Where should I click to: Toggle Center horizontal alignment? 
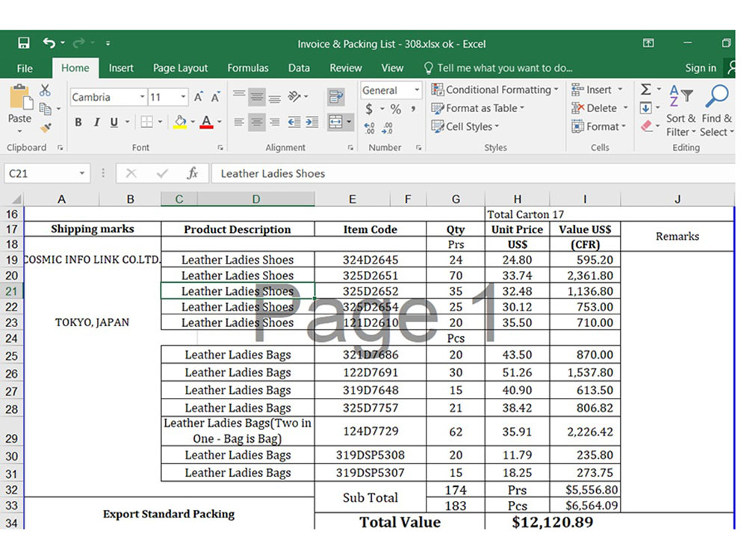[257, 122]
